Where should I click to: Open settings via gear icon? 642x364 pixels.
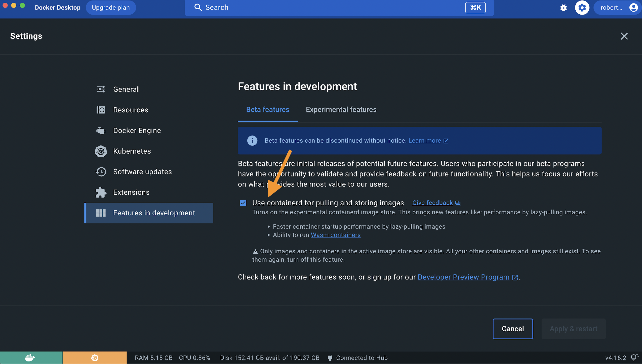point(582,8)
